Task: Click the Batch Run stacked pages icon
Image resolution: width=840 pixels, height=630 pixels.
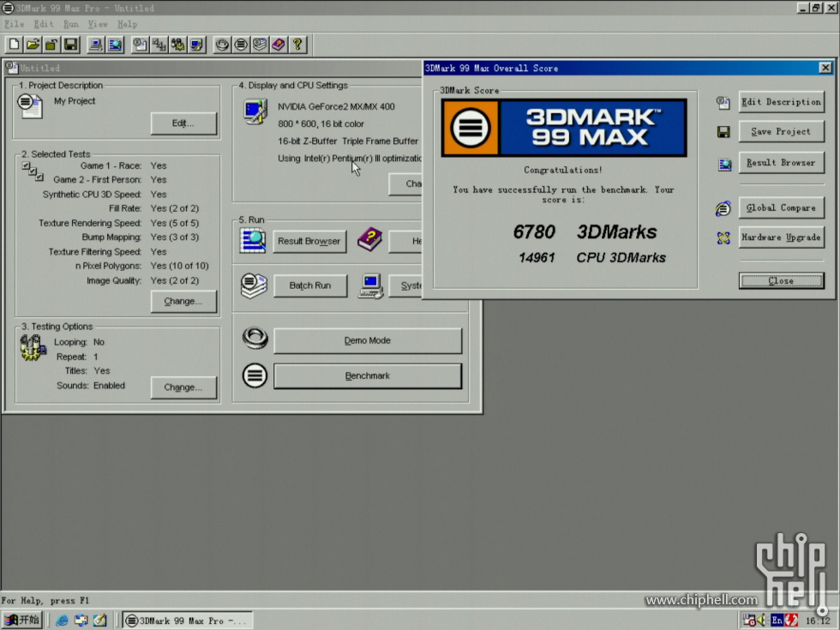Action: click(254, 285)
